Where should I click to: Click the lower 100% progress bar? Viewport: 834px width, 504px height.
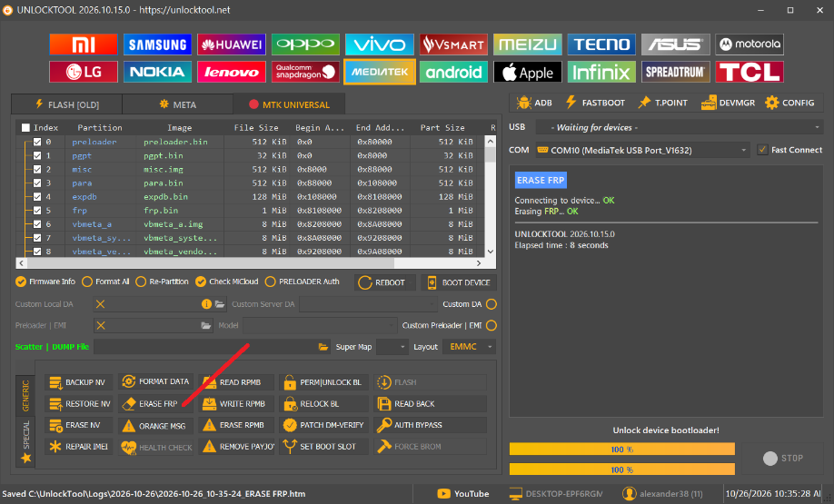click(x=621, y=469)
